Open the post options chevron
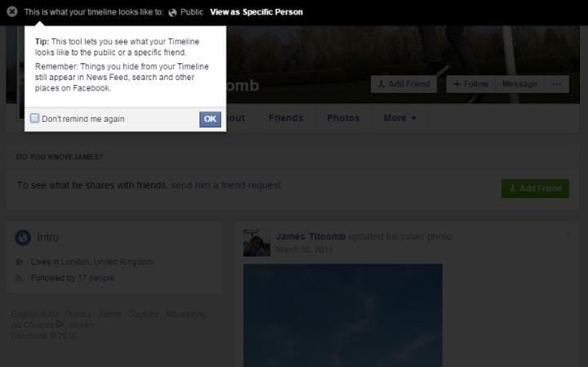Image resolution: width=588 pixels, height=367 pixels. tap(567, 235)
